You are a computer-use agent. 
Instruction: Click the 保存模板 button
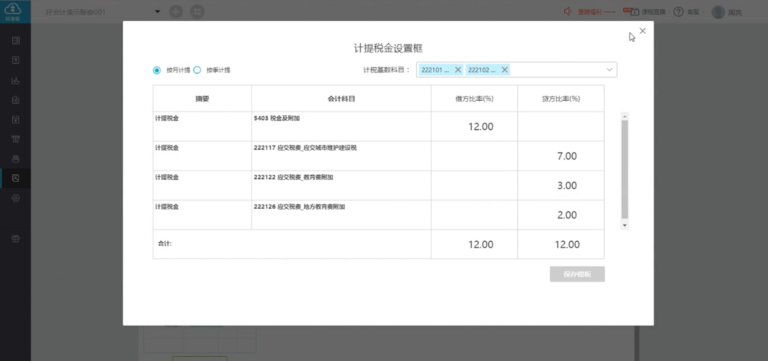577,274
